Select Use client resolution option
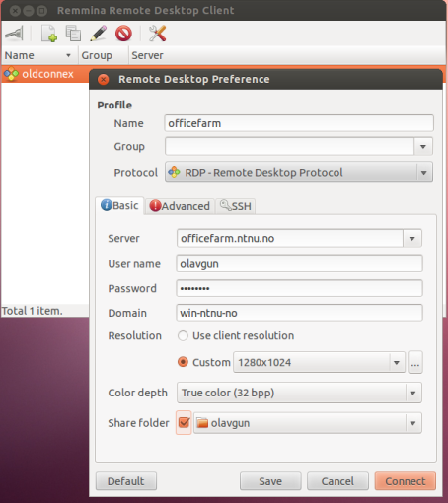The image size is (448, 503). tap(183, 335)
